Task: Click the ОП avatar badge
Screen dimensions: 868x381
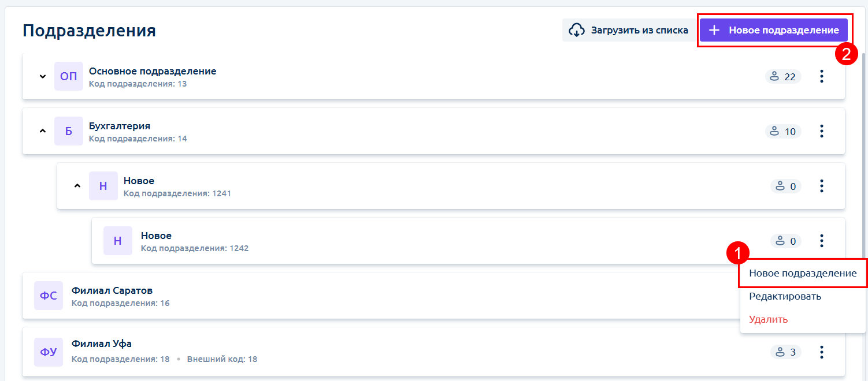Action: 69,76
